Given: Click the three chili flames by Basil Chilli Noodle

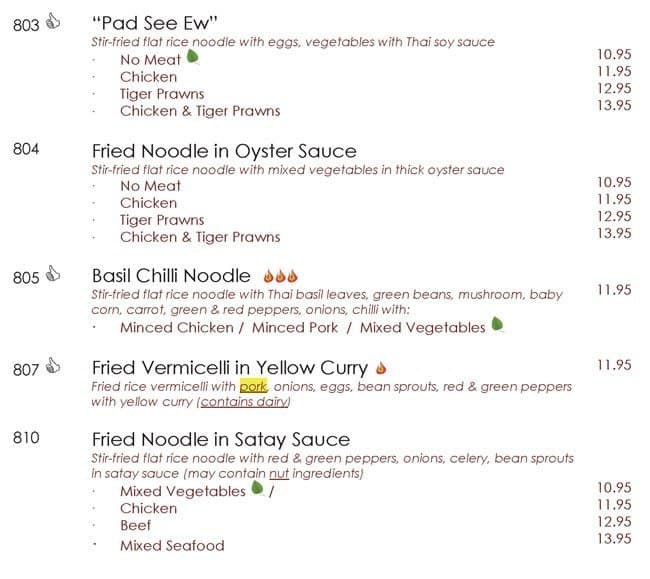Looking at the screenshot, I should 281,275.
